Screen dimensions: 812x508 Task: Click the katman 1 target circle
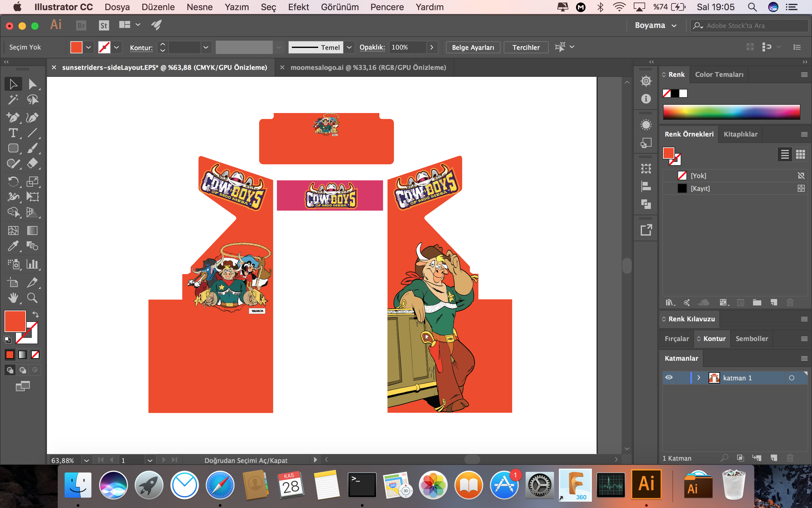coord(791,378)
